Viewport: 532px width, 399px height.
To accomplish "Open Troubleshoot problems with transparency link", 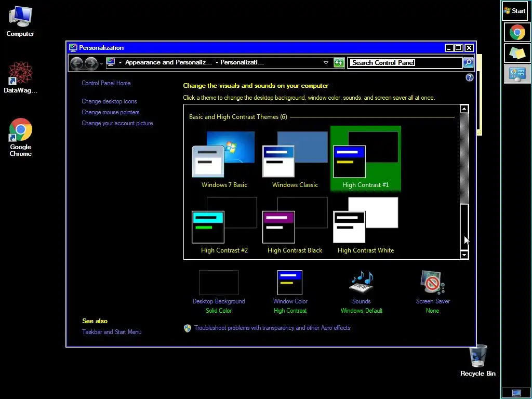I will pyautogui.click(x=272, y=328).
